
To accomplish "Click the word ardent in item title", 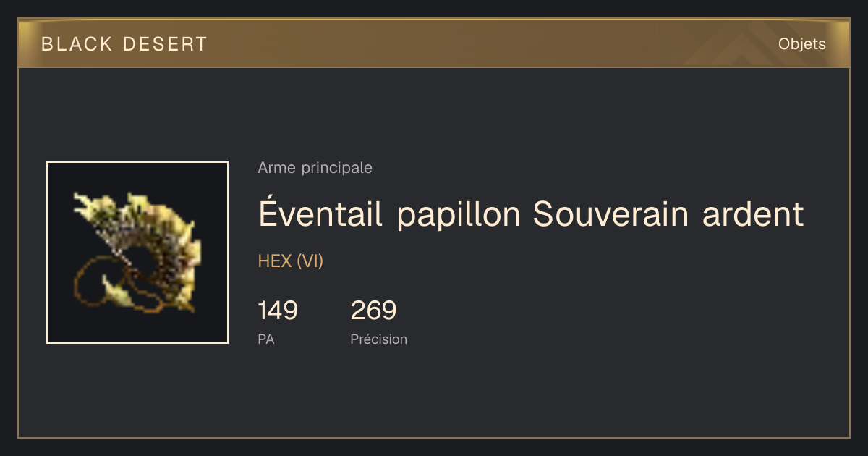I will [754, 214].
